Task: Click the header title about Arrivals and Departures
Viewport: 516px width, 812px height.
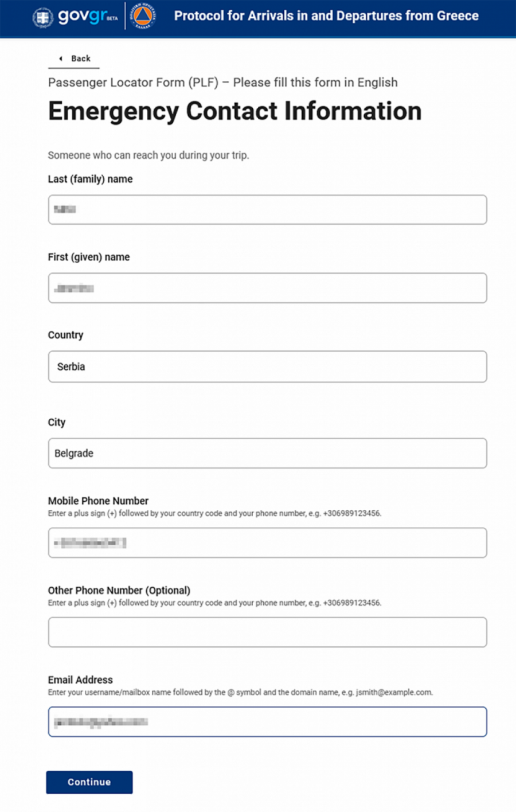Action: (326, 16)
